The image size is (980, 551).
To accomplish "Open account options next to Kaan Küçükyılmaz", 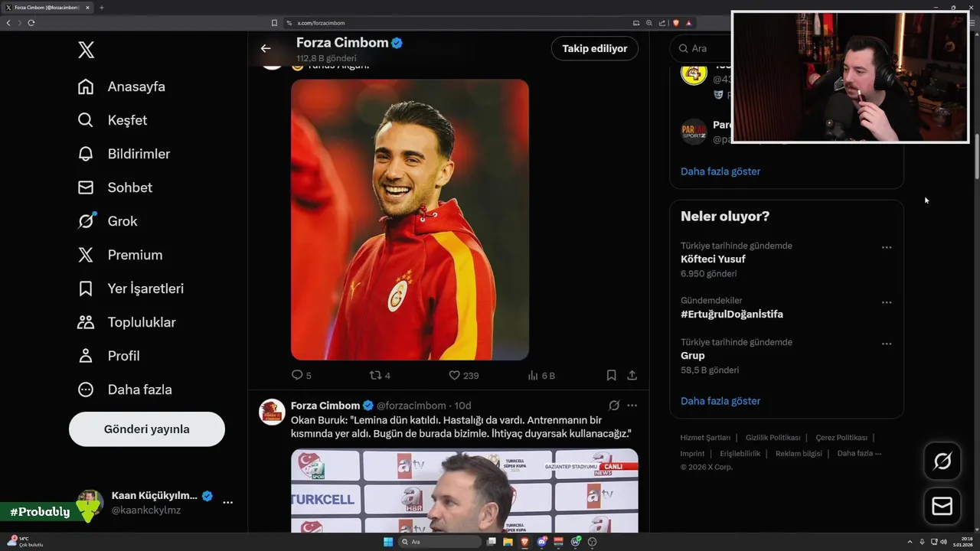I will pyautogui.click(x=227, y=502).
